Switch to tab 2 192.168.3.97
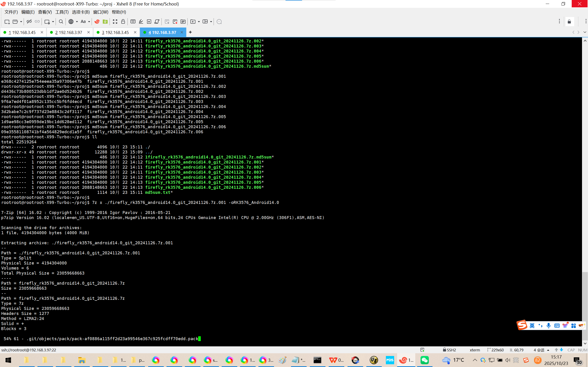588x367 pixels. click(69, 32)
